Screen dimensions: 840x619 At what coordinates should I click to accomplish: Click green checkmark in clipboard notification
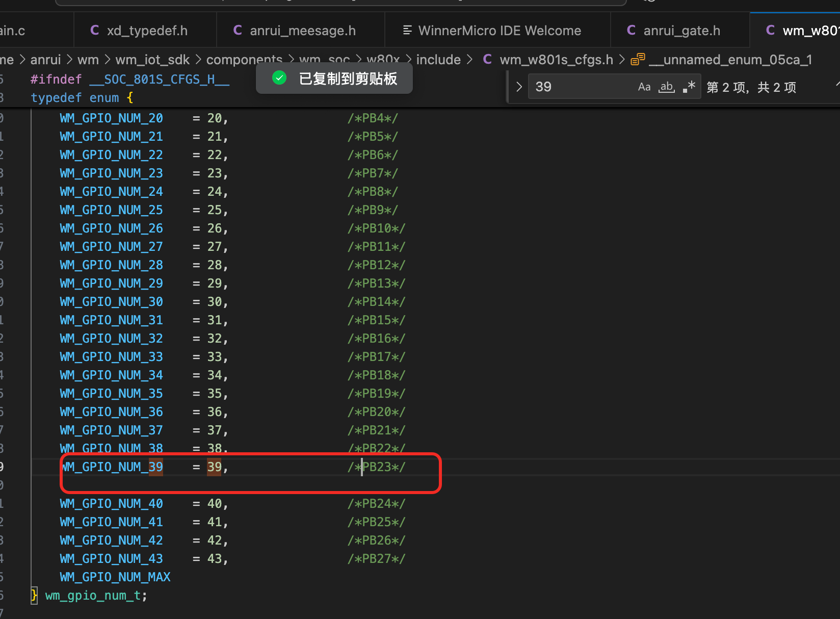pos(279,78)
